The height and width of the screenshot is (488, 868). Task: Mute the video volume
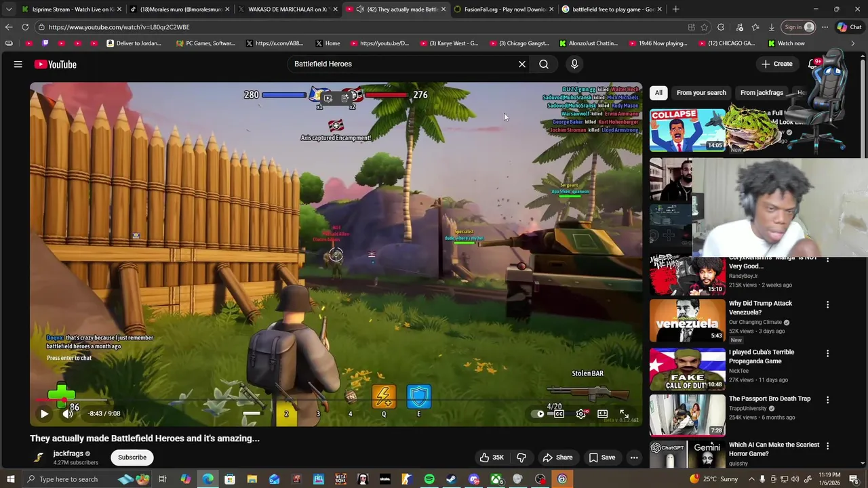coord(67,413)
